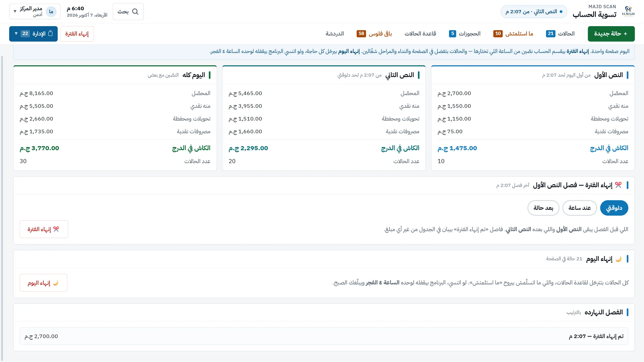Viewport: 644px width, 362px height.
Task: Click the 6:40 م clock text
Action: click(x=75, y=9)
